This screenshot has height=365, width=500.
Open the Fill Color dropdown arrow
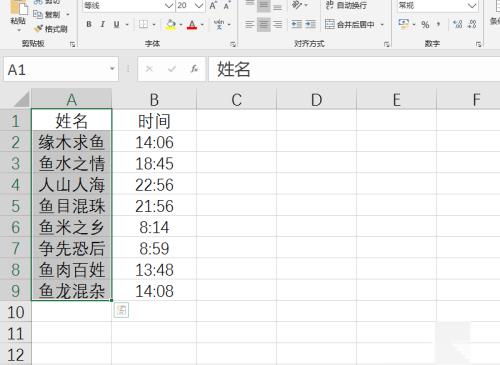[x=181, y=24]
